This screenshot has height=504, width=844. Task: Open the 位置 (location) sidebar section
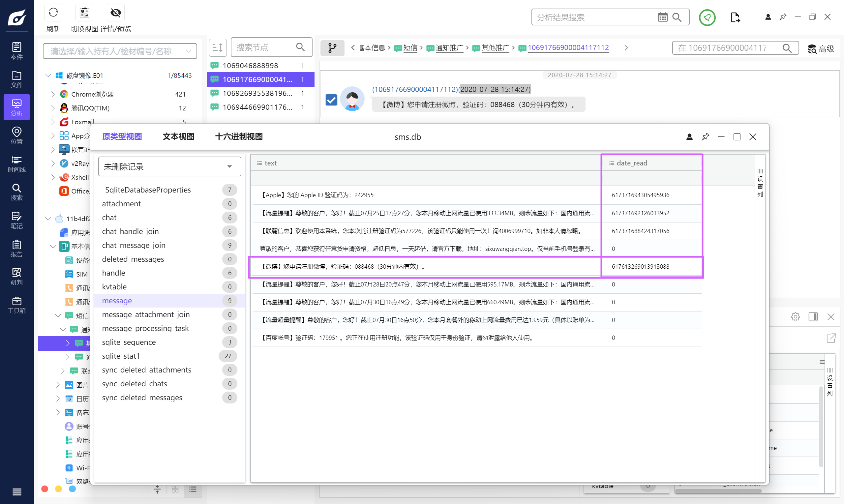pos(16,135)
